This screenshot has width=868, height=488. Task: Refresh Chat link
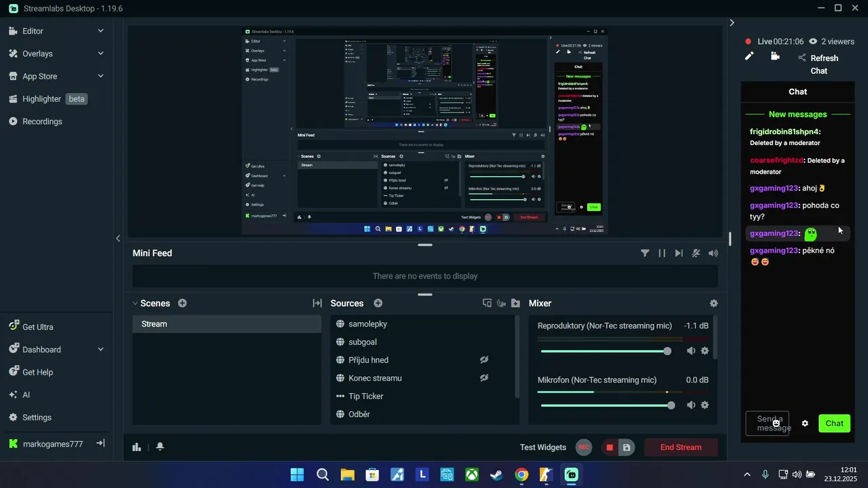coord(818,64)
